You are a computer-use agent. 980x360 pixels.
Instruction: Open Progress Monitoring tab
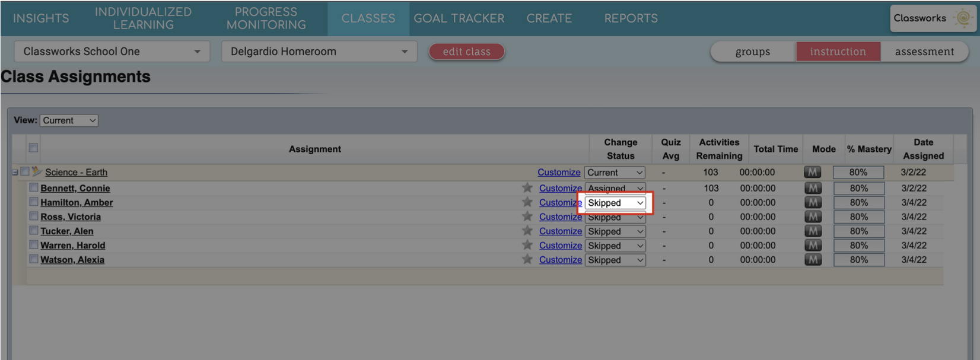click(266, 18)
